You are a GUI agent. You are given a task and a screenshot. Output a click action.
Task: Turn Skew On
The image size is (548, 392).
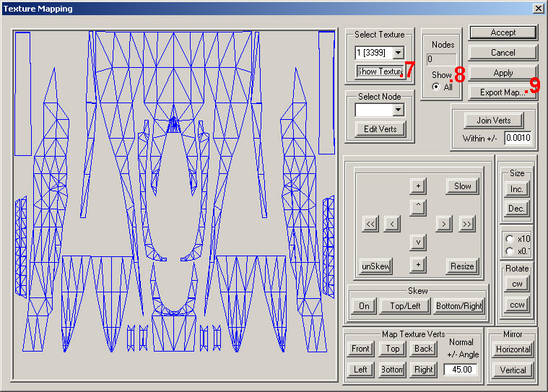[364, 305]
